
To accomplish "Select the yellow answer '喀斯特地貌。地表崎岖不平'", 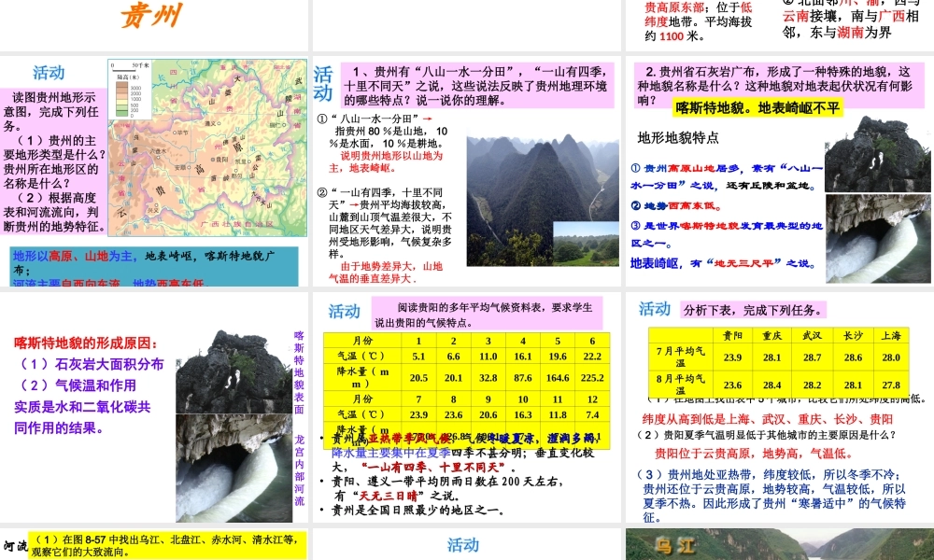I will (757, 107).
